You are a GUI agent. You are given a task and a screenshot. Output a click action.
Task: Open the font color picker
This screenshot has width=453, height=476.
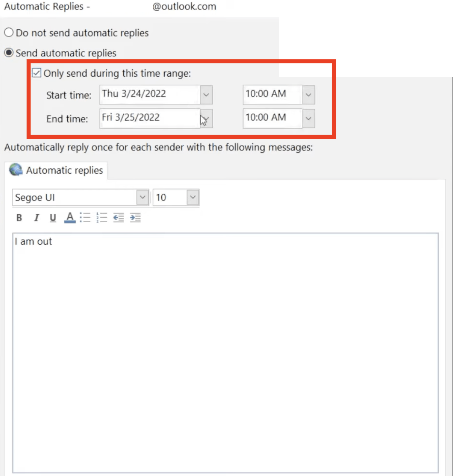point(70,218)
